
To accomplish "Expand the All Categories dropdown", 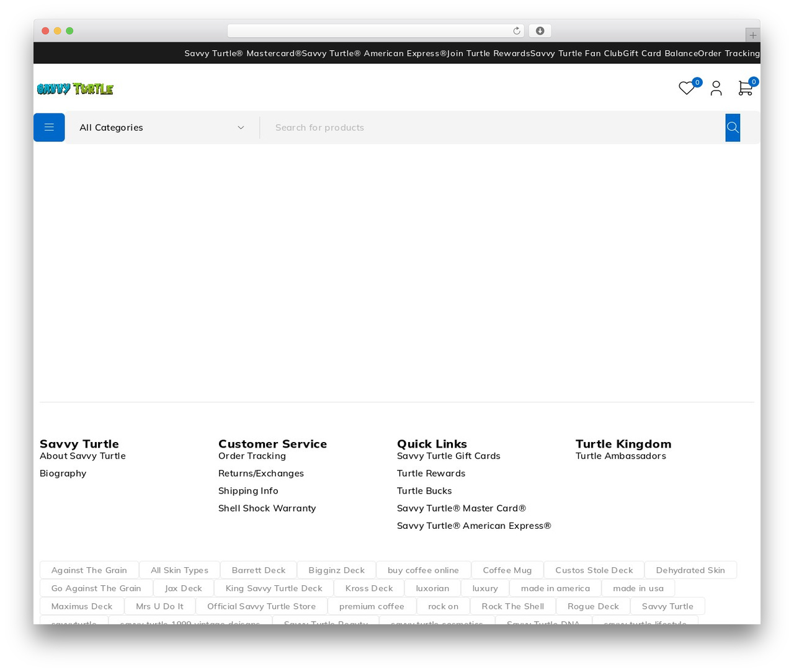I will [x=162, y=128].
